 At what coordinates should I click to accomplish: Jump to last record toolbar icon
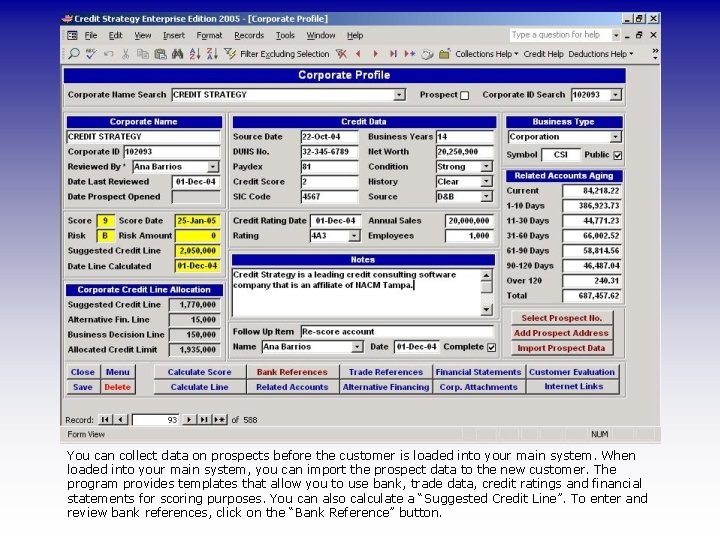click(x=393, y=54)
